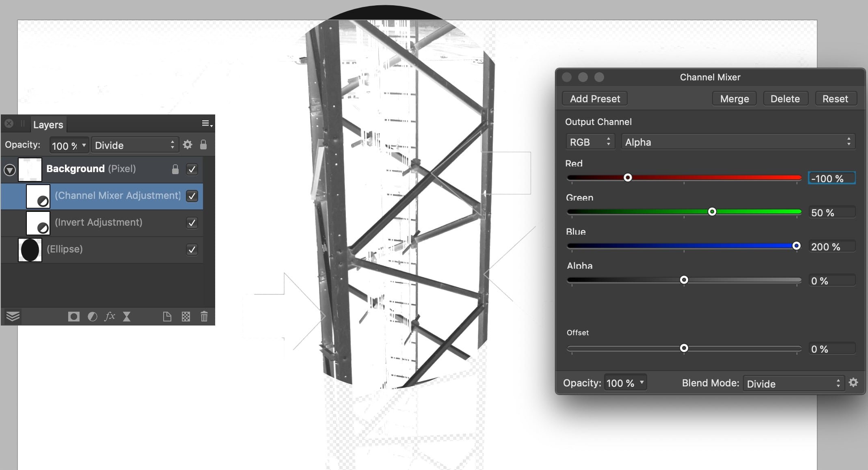868x470 pixels.
Task: Click the lock icon beside the Layers gear
Action: (203, 144)
